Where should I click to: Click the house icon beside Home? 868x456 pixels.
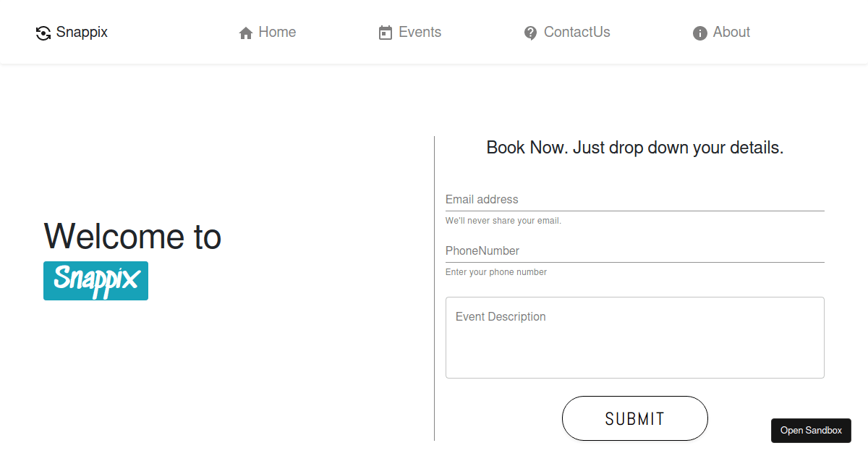pyautogui.click(x=246, y=33)
